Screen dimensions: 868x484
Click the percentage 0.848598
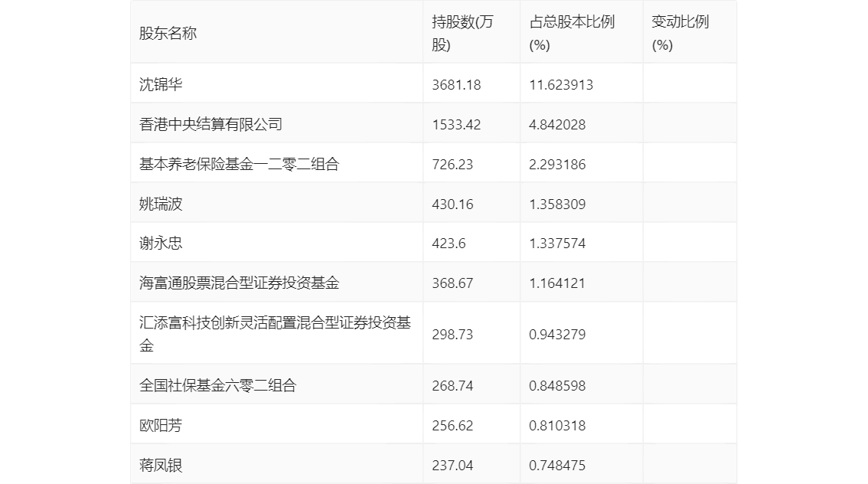click(x=557, y=386)
